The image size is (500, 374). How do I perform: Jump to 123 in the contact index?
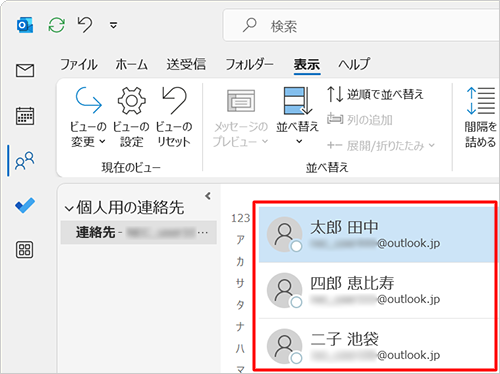[240, 218]
